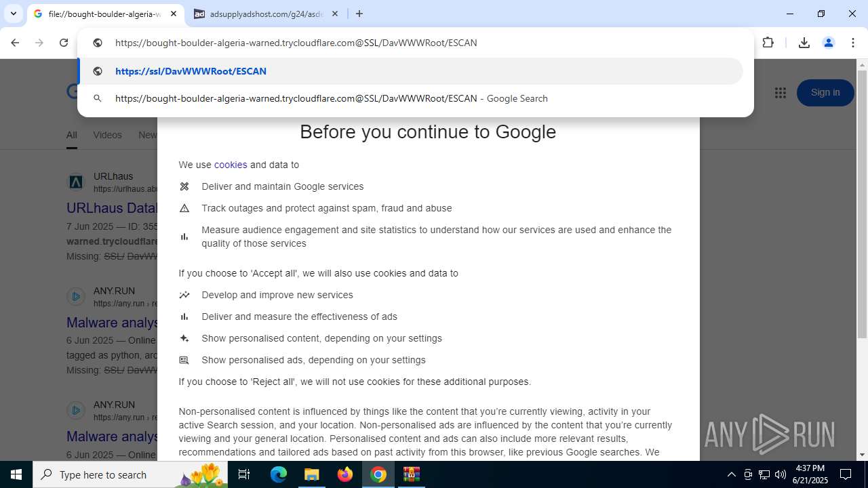
Task: Click the 'Before you continue to Google' heading
Action: (428, 131)
